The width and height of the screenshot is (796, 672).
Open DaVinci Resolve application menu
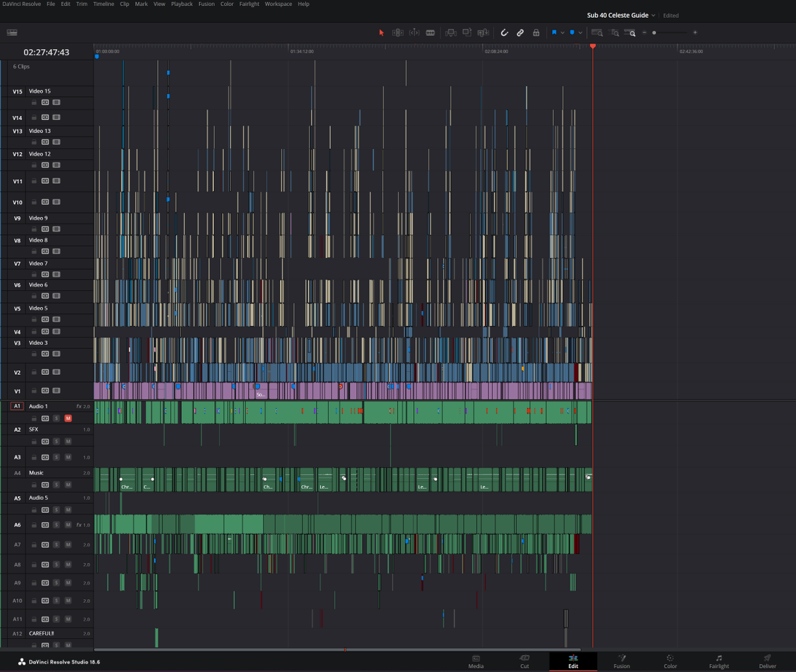coord(21,4)
